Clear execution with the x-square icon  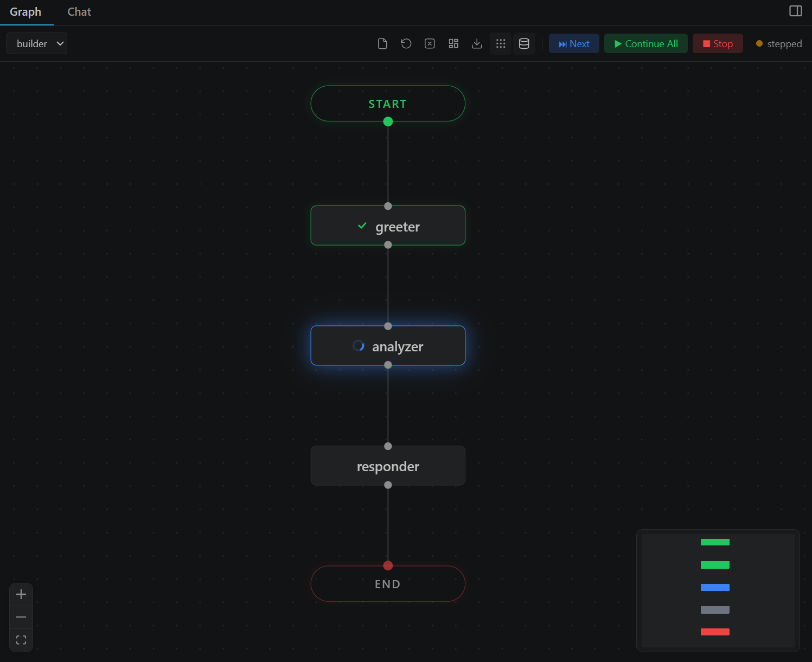point(430,43)
